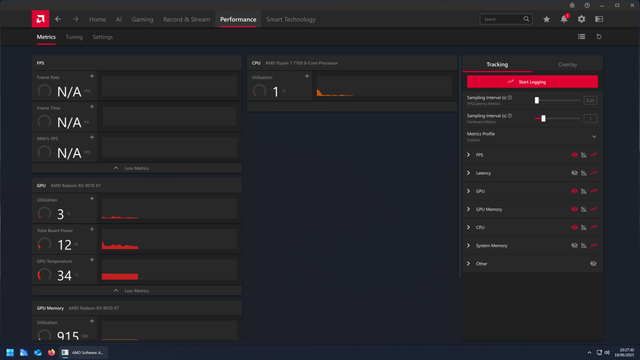Image resolution: width=640 pixels, height=360 pixels.
Task: Expand the Other tracking group
Action: pos(469,264)
